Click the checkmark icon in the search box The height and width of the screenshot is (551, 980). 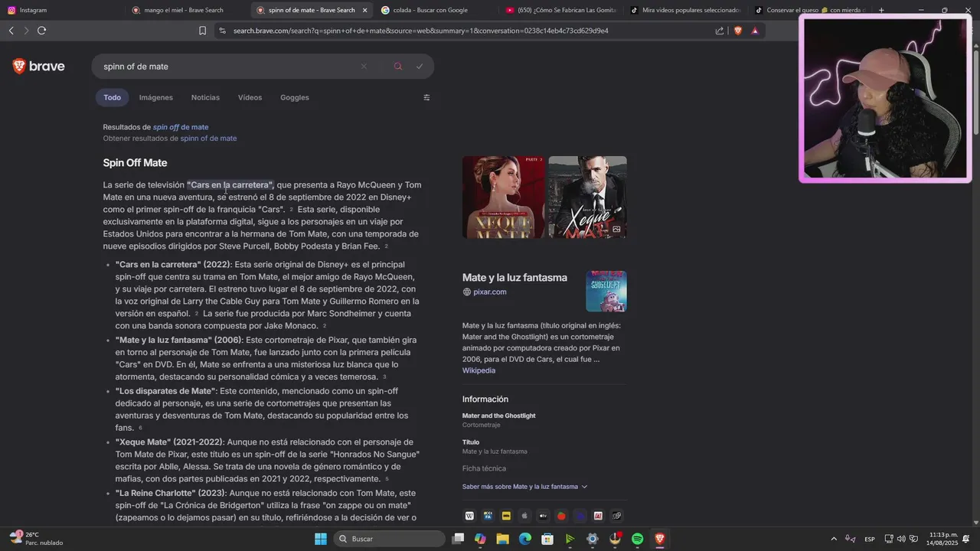tap(420, 67)
